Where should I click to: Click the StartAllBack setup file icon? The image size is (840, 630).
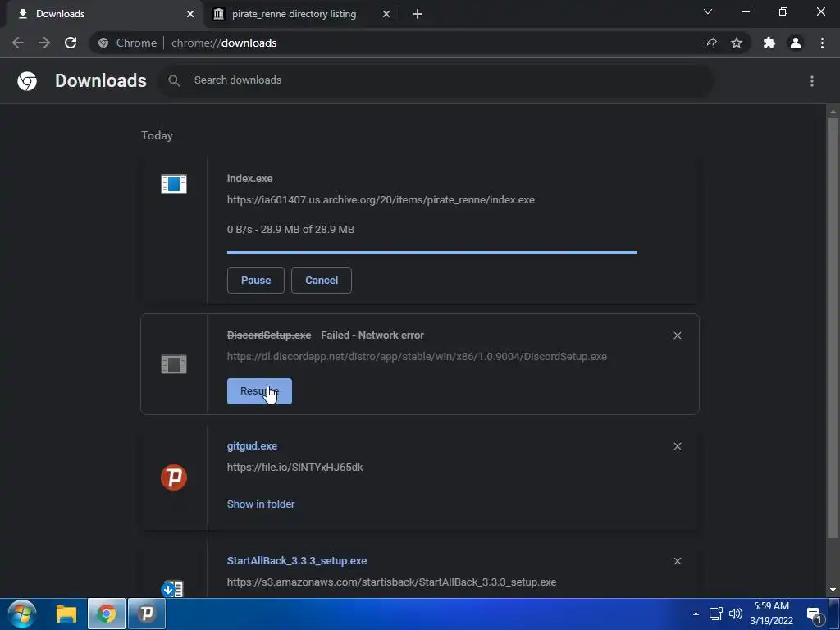pos(172,589)
